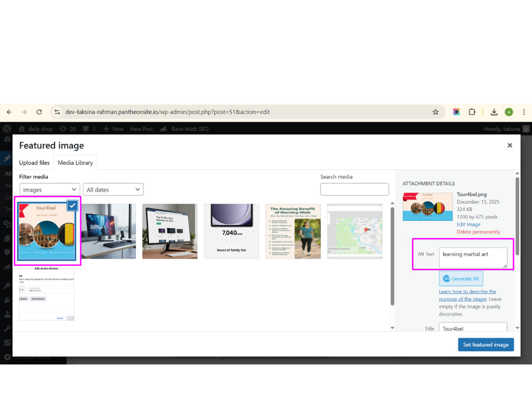
Task: Click the media grid scrollbar
Action: pyautogui.click(x=392, y=256)
